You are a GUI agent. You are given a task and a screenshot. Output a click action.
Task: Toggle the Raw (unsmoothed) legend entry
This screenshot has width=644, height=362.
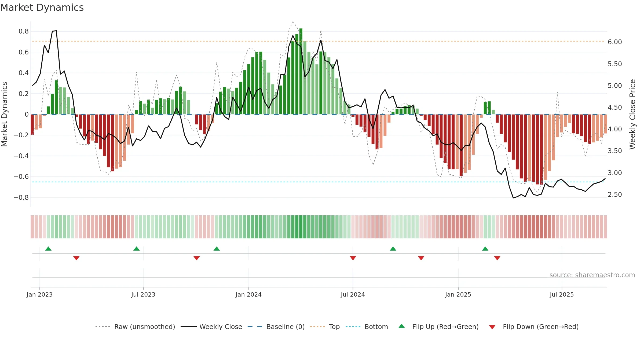(x=135, y=327)
